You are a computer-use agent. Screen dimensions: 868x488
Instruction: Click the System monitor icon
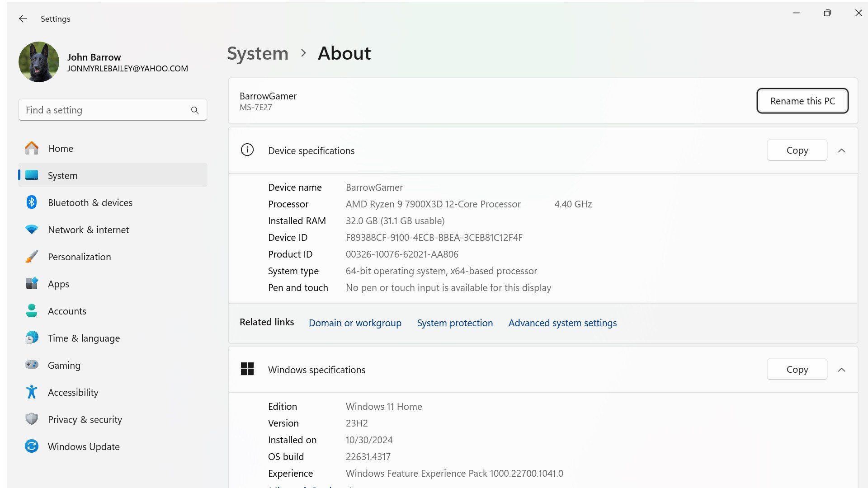tap(32, 175)
